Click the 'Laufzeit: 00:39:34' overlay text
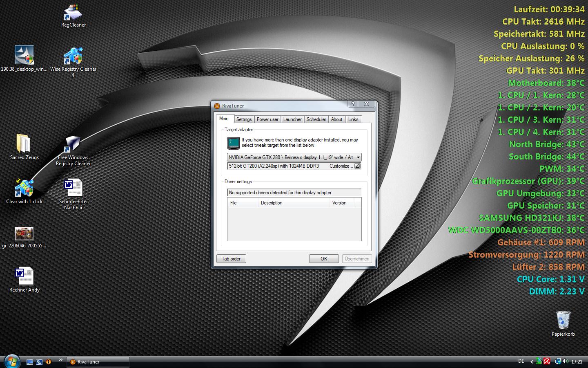588x368 pixels. (549, 9)
